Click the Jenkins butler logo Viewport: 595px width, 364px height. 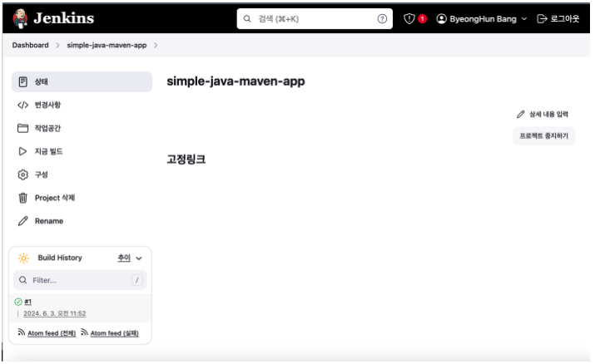click(x=20, y=18)
